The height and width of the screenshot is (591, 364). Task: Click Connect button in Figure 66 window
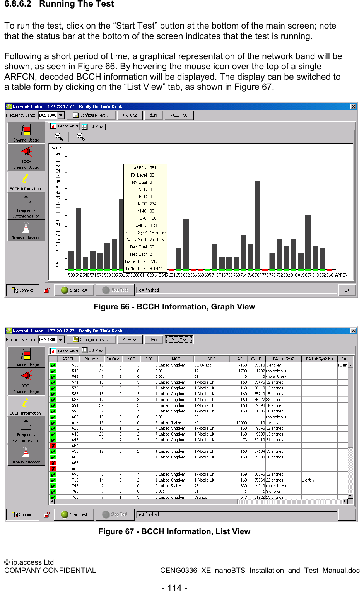[x=23, y=290]
